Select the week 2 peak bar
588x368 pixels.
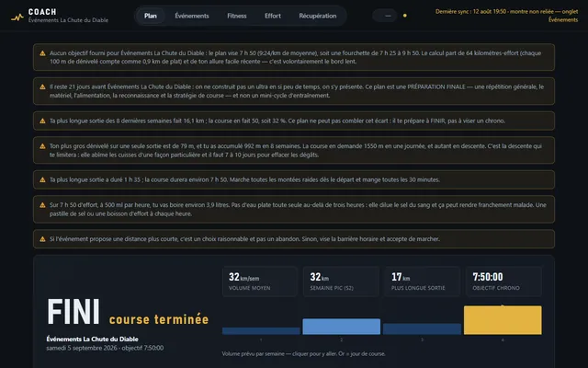(341, 327)
